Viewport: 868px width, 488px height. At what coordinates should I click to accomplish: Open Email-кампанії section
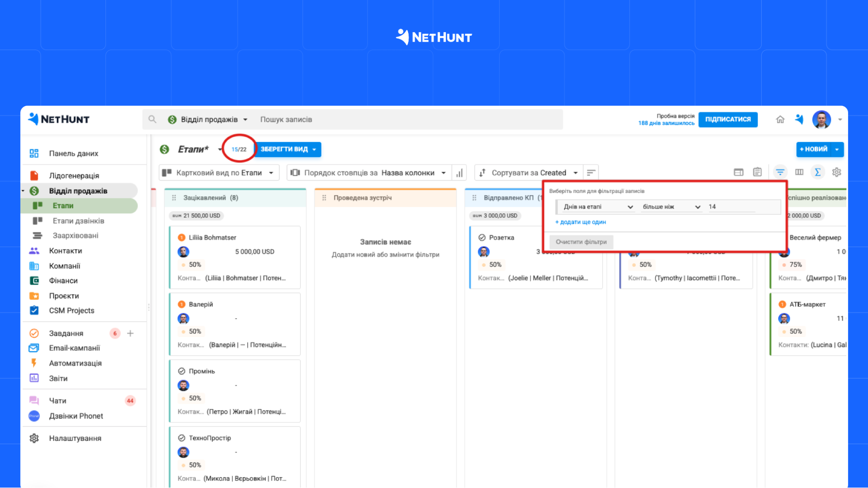(74, 348)
